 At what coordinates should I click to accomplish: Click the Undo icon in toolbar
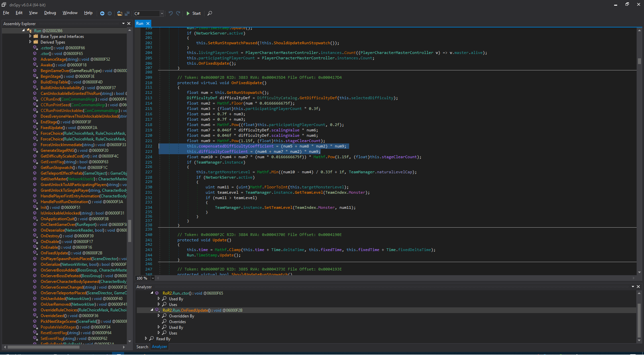[171, 13]
